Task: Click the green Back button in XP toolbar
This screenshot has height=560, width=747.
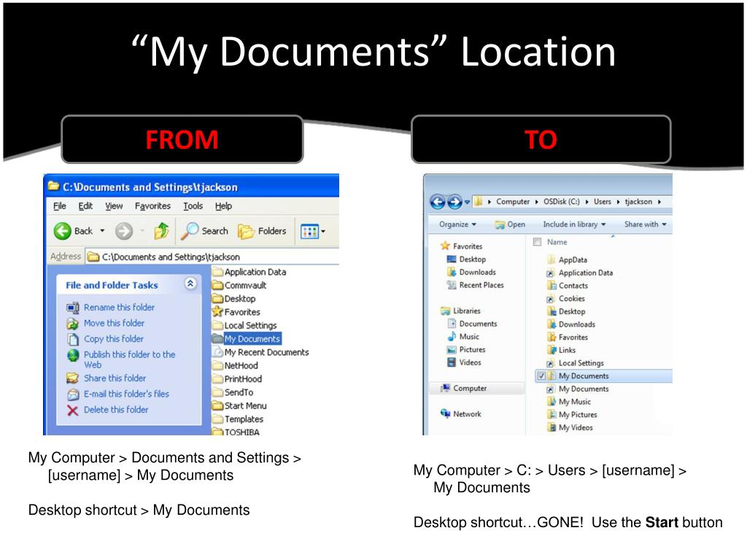Action: [73, 231]
